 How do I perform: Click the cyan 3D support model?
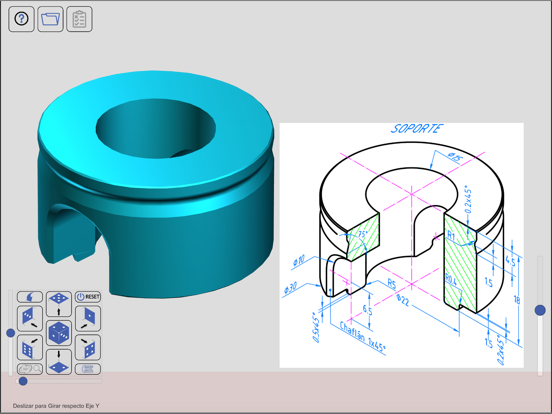pyautogui.click(x=156, y=184)
